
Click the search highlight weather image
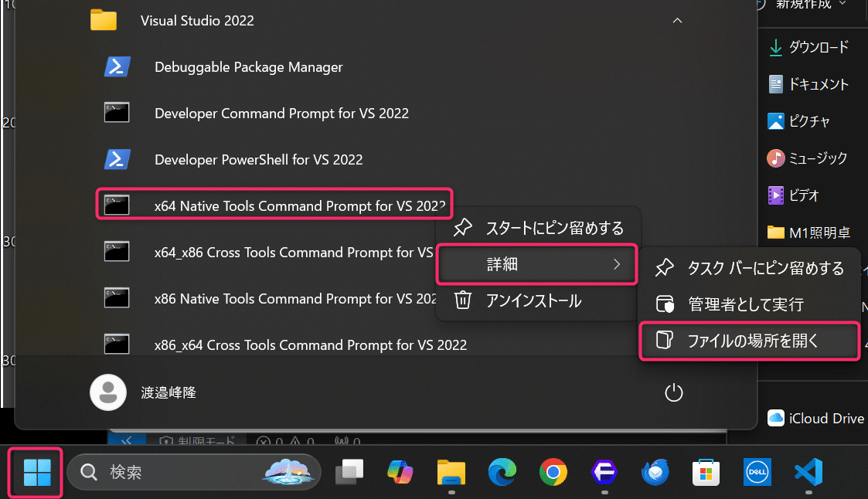tap(288, 472)
